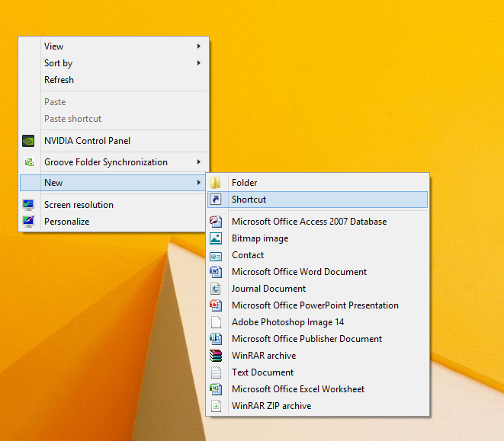The height and width of the screenshot is (441, 504).
Task: Create a new Contact
Action: tap(317, 255)
